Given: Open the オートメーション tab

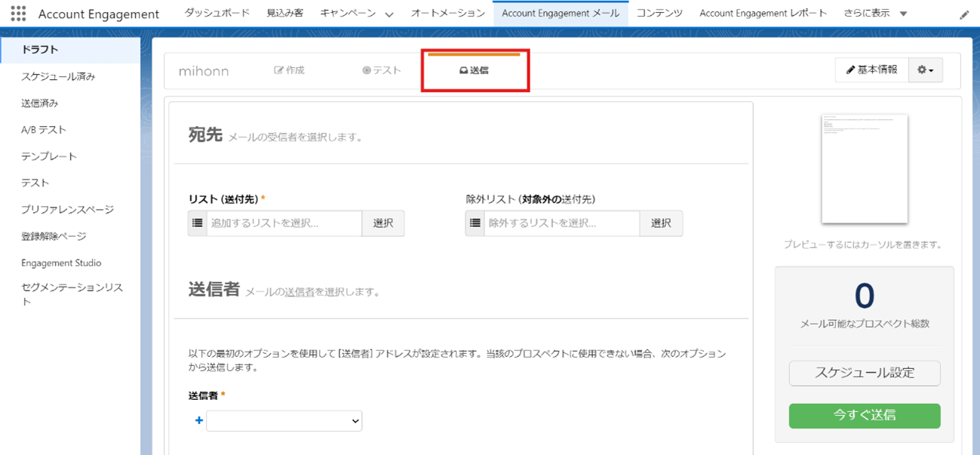Looking at the screenshot, I should [448, 13].
